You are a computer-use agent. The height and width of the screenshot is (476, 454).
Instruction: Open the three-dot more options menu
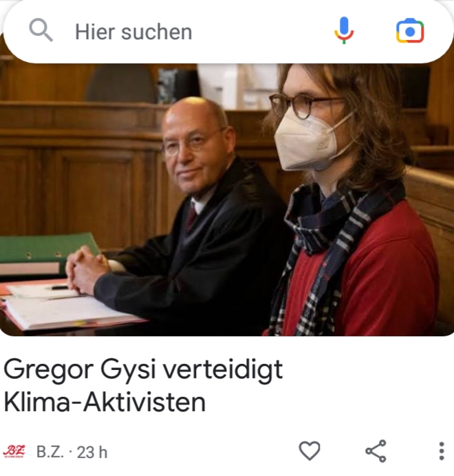(x=442, y=451)
